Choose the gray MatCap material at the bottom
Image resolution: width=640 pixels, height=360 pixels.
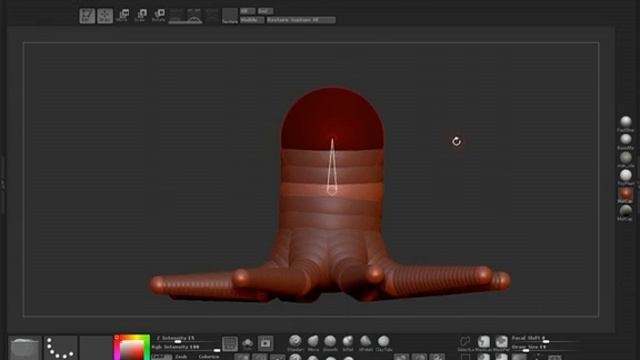pyautogui.click(x=625, y=213)
